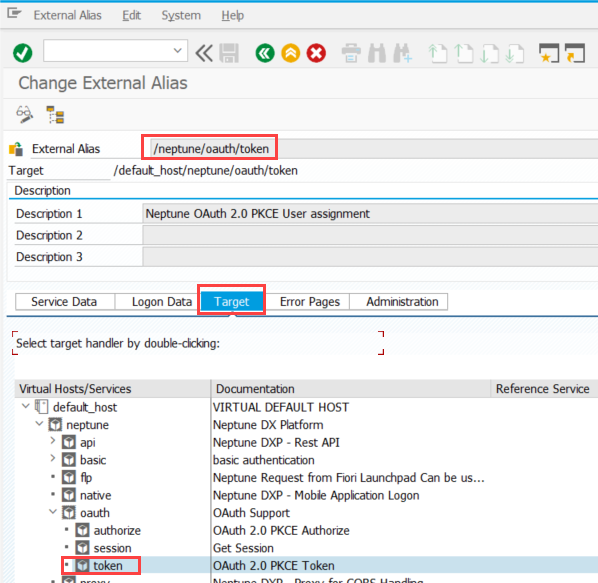Screen dimensions: 598x583
Task: Select the token service node
Action: pos(108,565)
